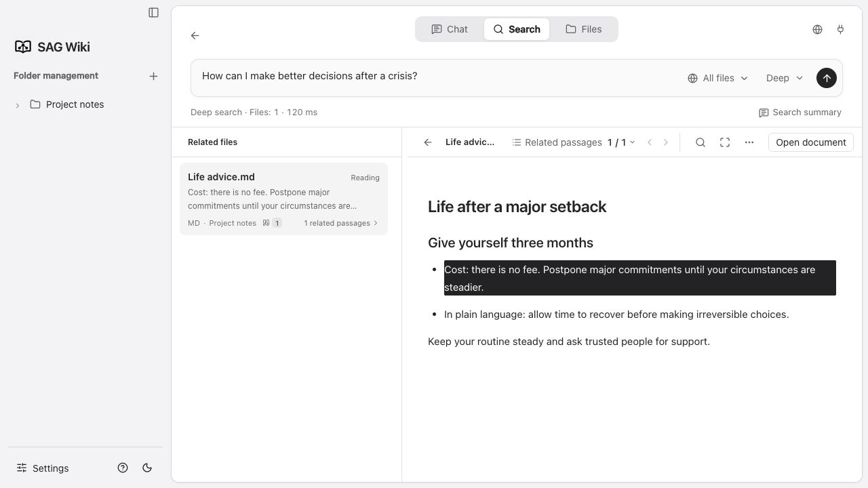Open the Deep search mode dropdown
The height and width of the screenshot is (488, 868).
point(785,78)
